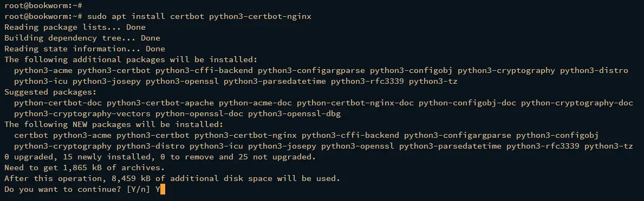Click the sudo apt install command line

click(x=159, y=17)
